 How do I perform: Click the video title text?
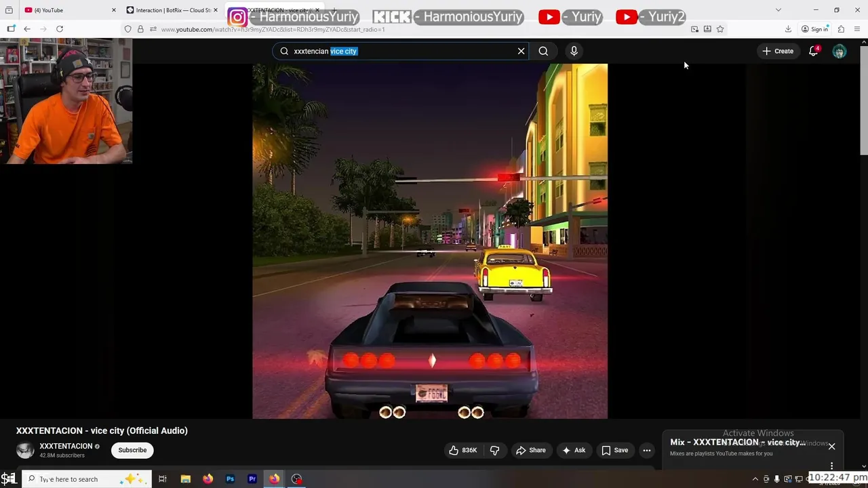[102, 430]
